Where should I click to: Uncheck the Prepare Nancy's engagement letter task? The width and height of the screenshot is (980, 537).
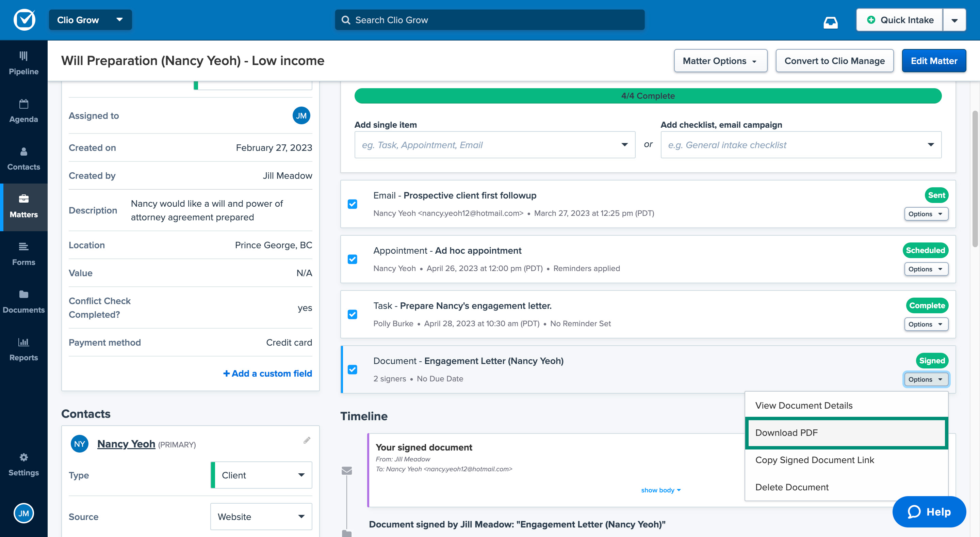pyautogui.click(x=352, y=314)
